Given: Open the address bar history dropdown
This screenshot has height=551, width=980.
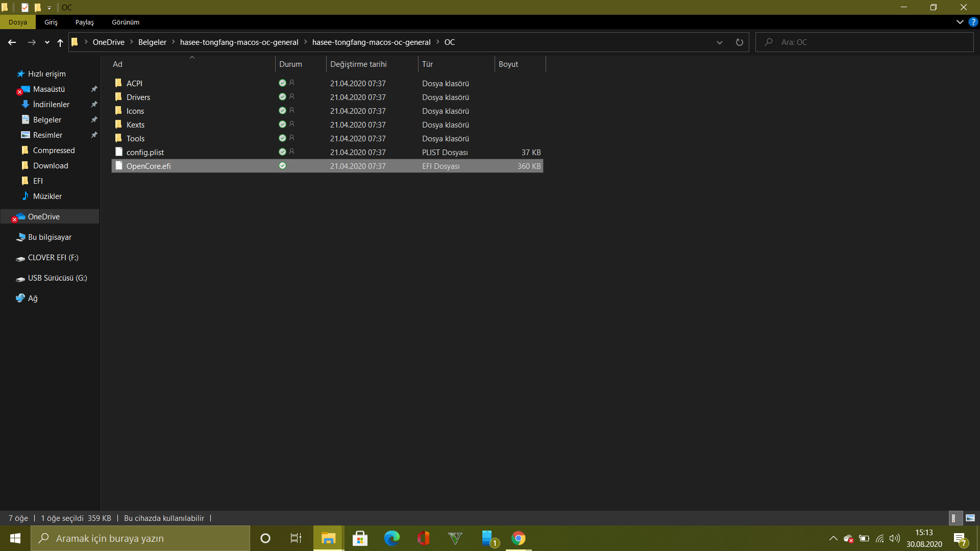Looking at the screenshot, I should coord(719,42).
